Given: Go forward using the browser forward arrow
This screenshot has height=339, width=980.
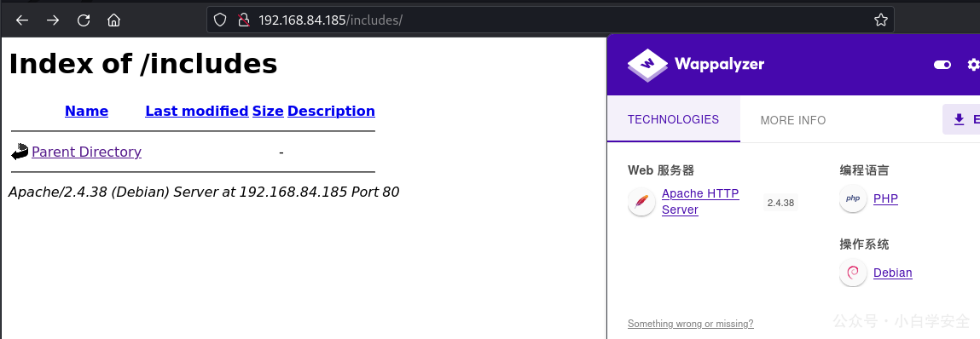Looking at the screenshot, I should 53,20.
